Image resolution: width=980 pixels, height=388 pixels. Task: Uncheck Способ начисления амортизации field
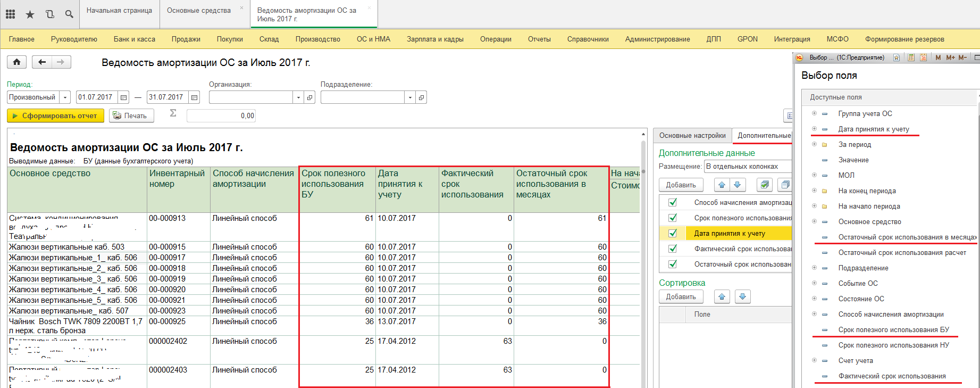point(673,202)
